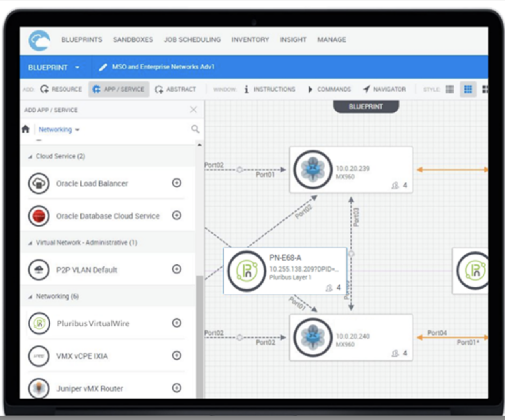The width and height of the screenshot is (505, 420).
Task: Select Pluribus VirtualWire label
Action: 93,323
